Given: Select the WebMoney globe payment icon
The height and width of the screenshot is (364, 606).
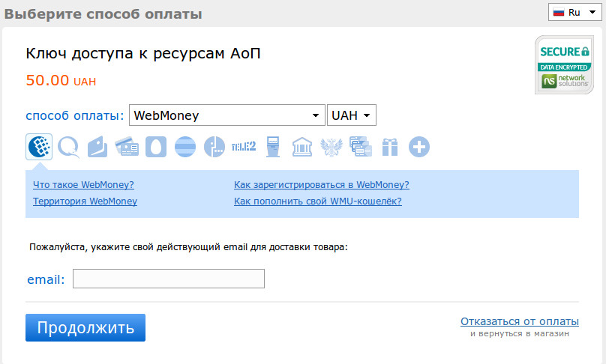Looking at the screenshot, I should click(x=39, y=146).
